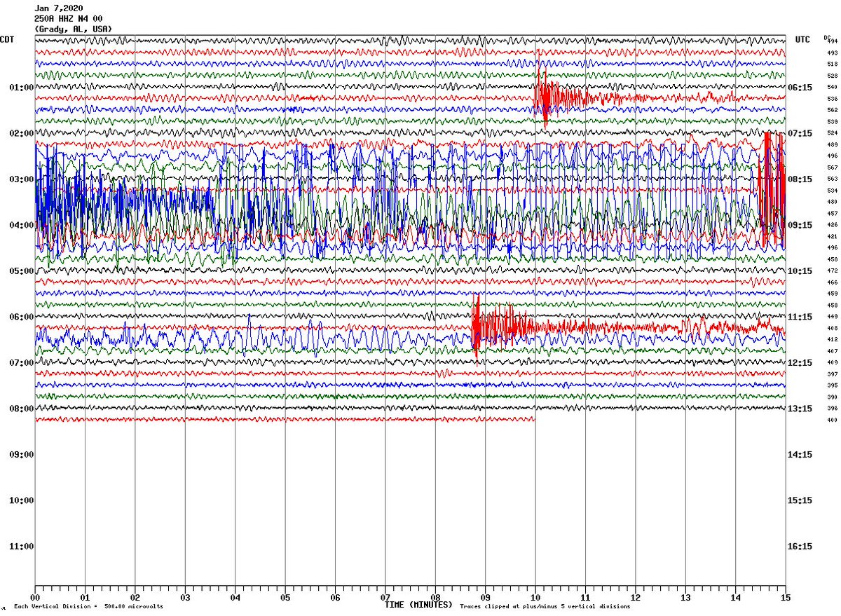Click minute 15 on the bottom axis

(786, 597)
